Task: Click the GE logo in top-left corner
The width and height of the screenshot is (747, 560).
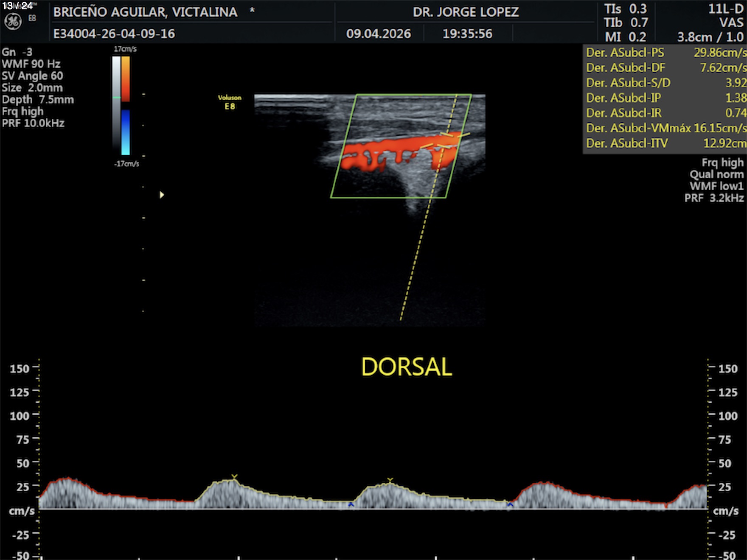Action: pyautogui.click(x=13, y=21)
